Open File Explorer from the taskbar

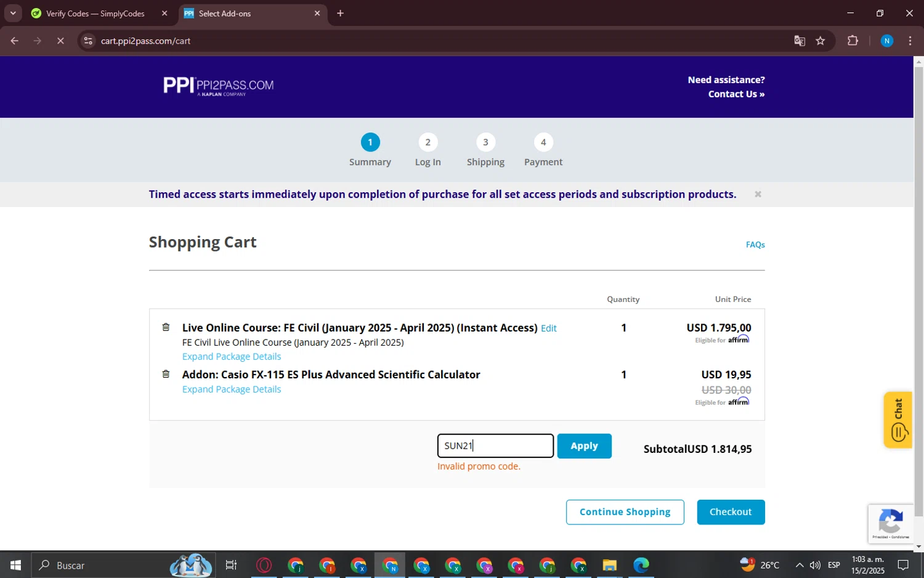coord(609,565)
